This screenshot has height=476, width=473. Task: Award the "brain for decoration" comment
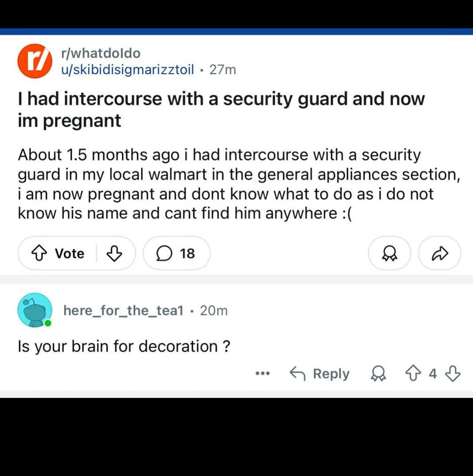(378, 373)
